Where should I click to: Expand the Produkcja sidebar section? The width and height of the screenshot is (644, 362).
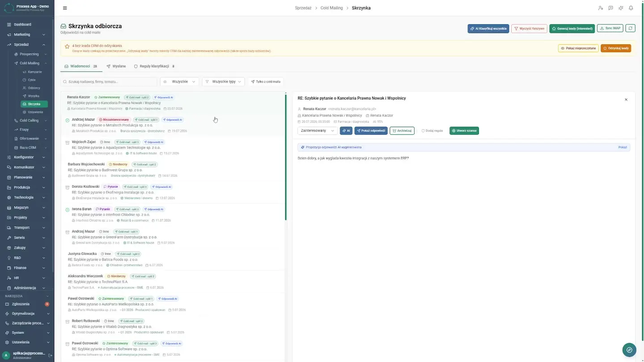click(27, 187)
